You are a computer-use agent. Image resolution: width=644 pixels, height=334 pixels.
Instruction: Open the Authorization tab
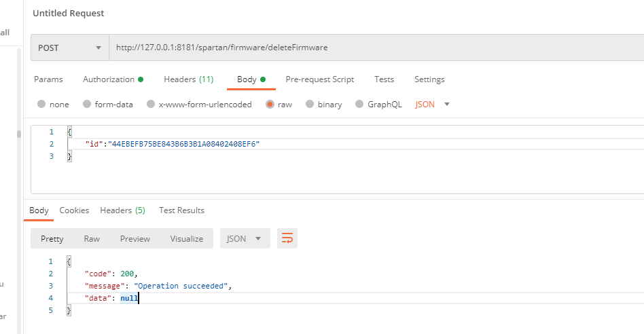[112, 79]
